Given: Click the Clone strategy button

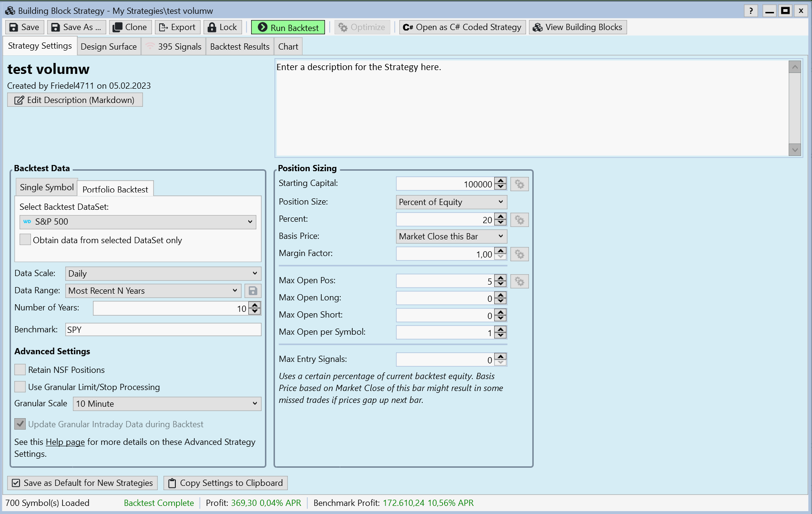Looking at the screenshot, I should click(130, 28).
